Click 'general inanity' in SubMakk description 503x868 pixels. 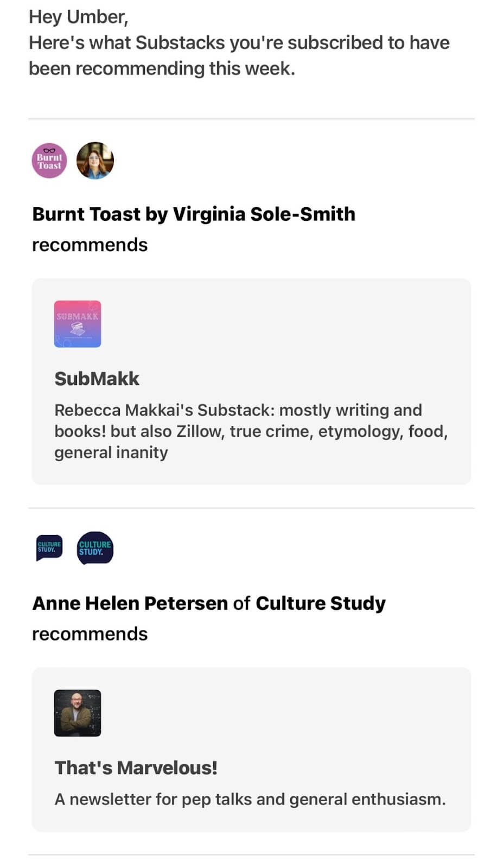[x=111, y=452]
